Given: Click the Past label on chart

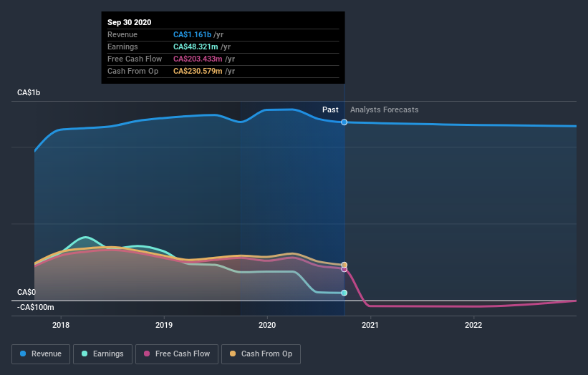Looking at the screenshot, I should 330,109.
